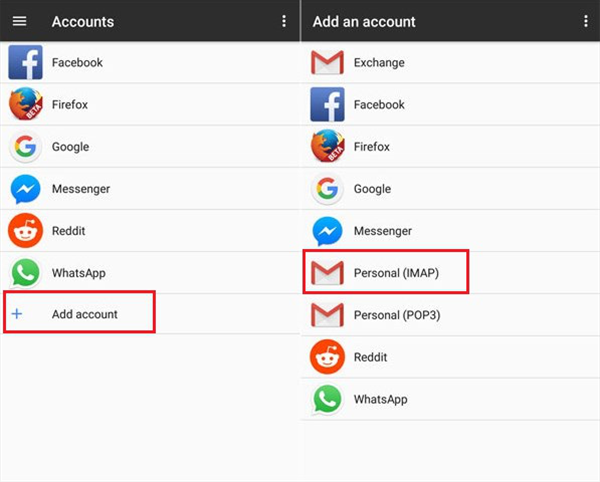
Task: Choose Personal (POP3) account type
Action: click(x=397, y=315)
